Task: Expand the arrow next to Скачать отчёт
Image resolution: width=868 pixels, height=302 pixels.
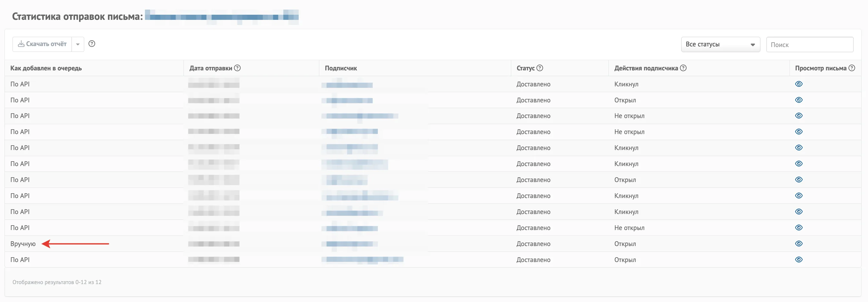Action: pyautogui.click(x=78, y=44)
